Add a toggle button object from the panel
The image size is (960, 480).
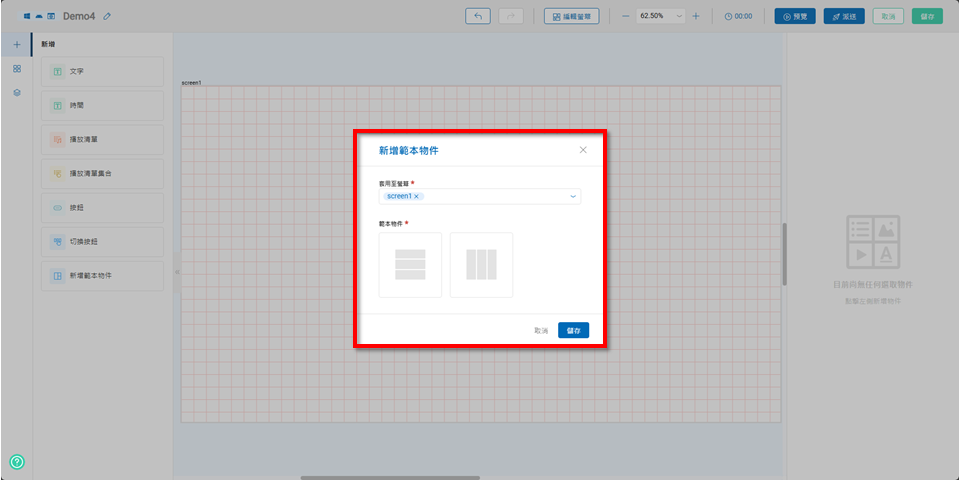[x=102, y=242]
